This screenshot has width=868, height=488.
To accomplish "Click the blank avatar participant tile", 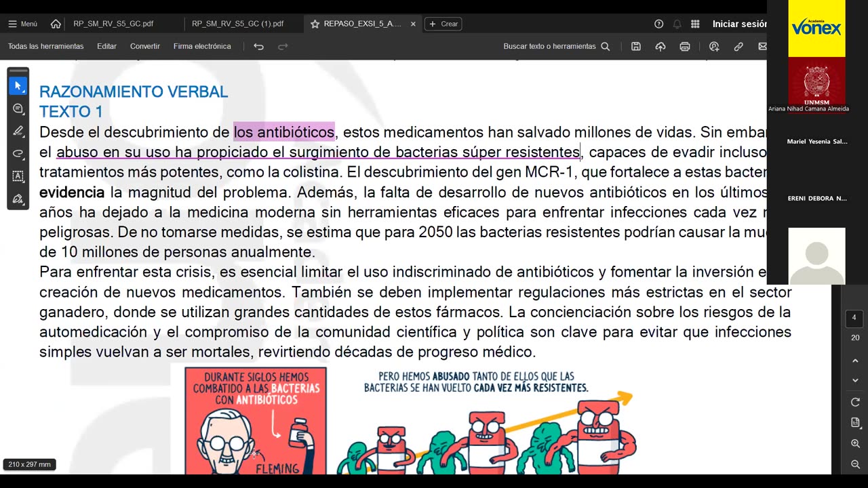I will tap(816, 256).
